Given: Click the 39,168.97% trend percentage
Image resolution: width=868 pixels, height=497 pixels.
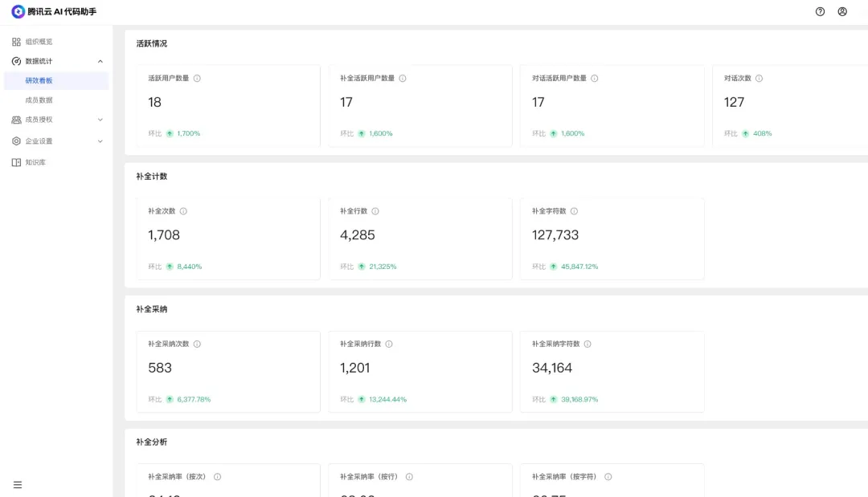Looking at the screenshot, I should tap(579, 399).
